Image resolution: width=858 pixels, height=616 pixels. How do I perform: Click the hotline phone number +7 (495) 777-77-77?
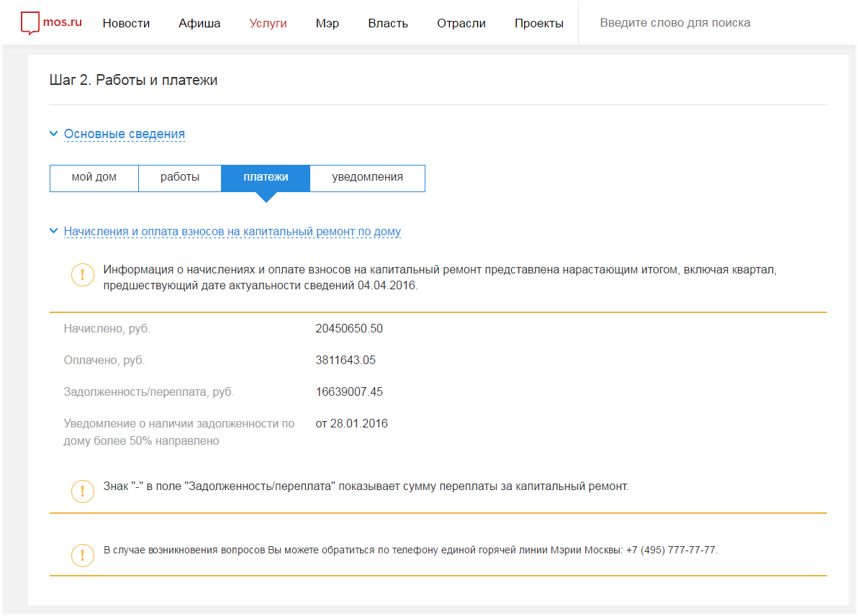point(671,551)
